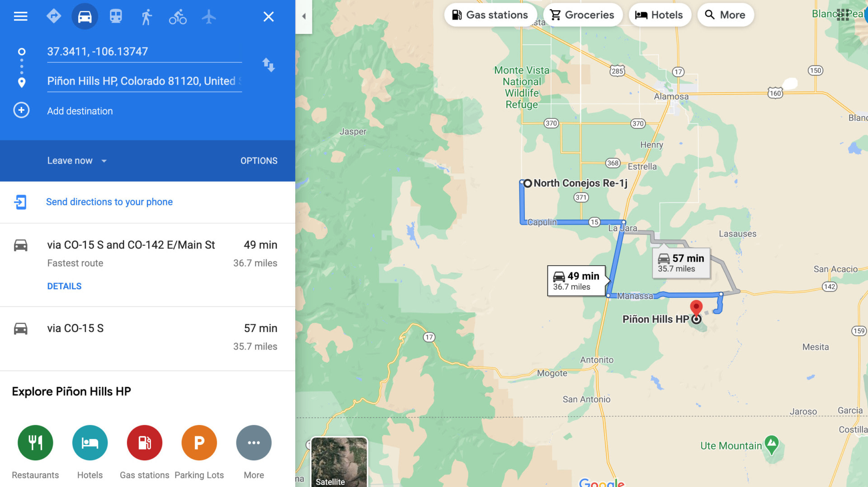Open the hamburger main menu

20,17
